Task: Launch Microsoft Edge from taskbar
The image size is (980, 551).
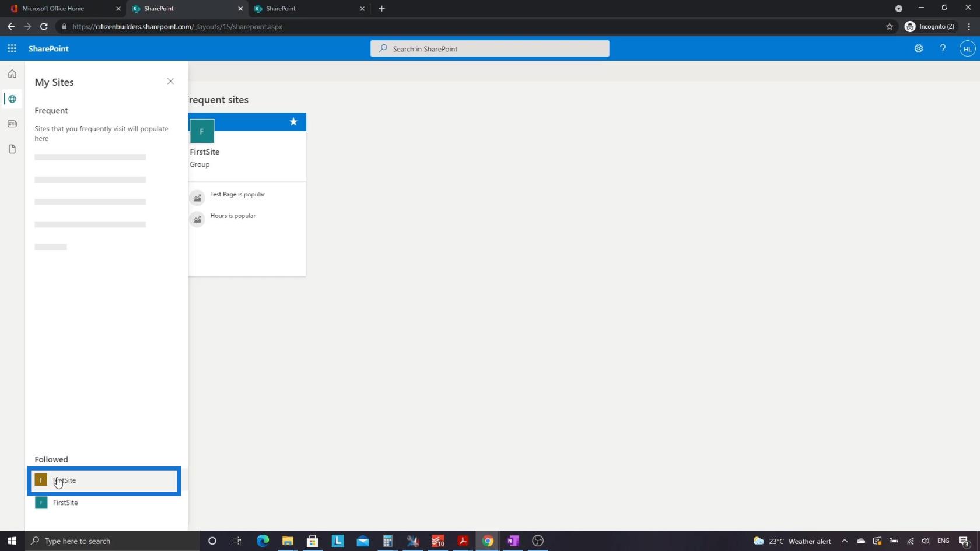Action: 262,541
